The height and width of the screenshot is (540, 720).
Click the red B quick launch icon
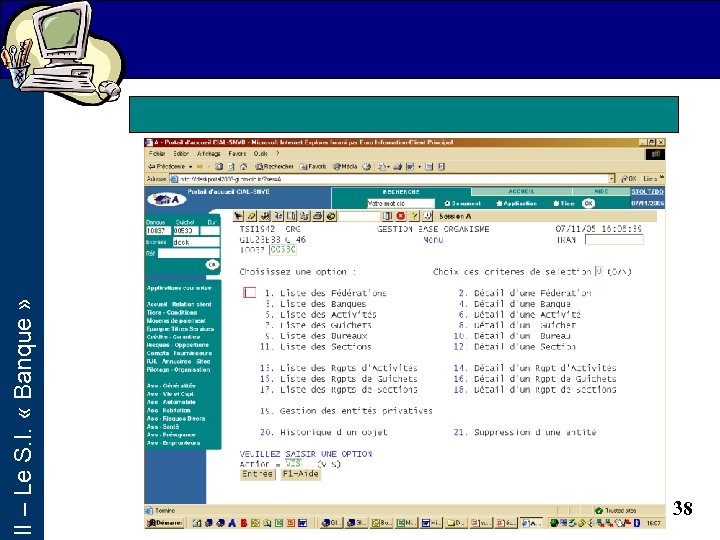coord(243,523)
